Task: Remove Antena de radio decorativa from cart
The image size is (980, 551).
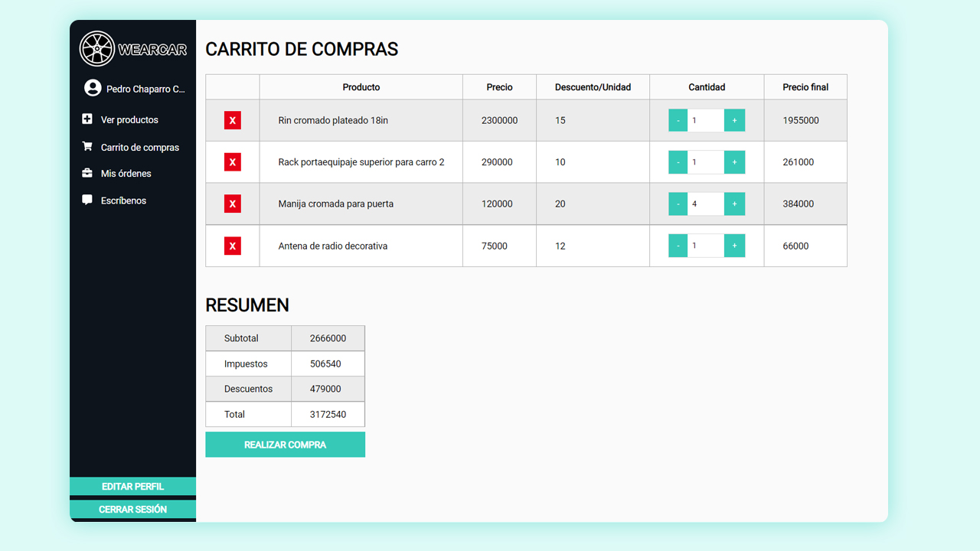Action: [233, 246]
